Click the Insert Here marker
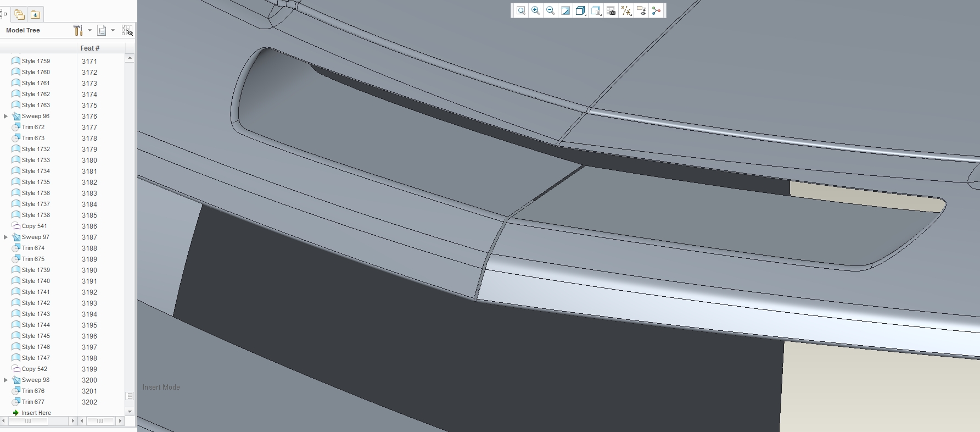Image resolution: width=980 pixels, height=432 pixels. click(x=32, y=413)
